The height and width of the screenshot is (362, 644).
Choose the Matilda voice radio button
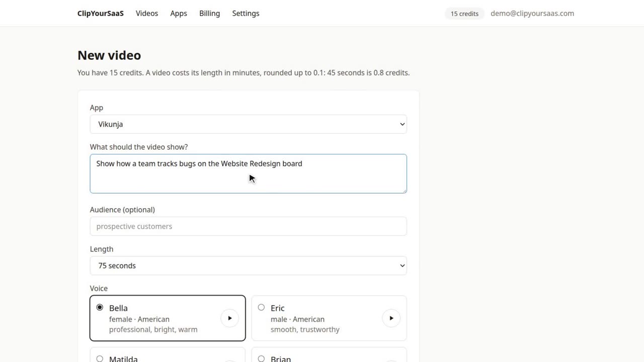click(x=100, y=359)
